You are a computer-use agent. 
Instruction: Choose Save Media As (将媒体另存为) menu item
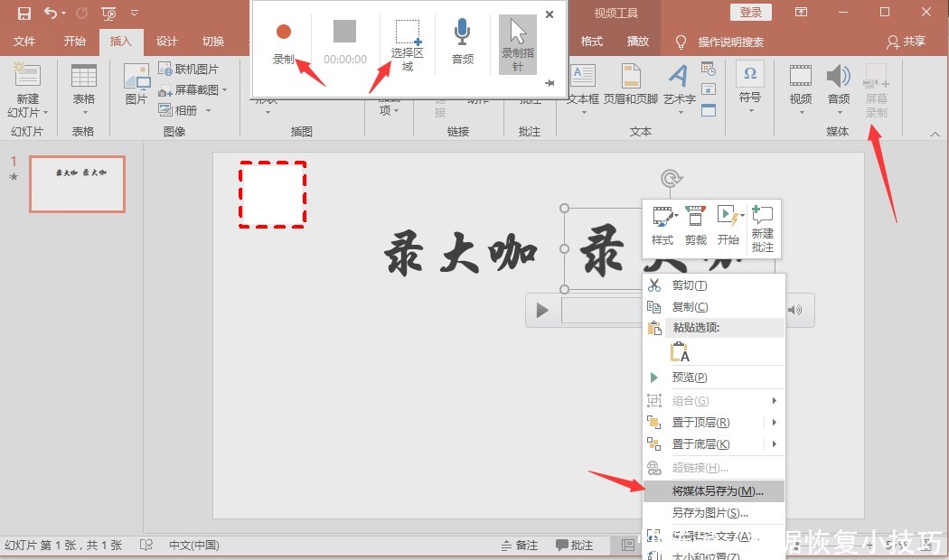pos(718,491)
